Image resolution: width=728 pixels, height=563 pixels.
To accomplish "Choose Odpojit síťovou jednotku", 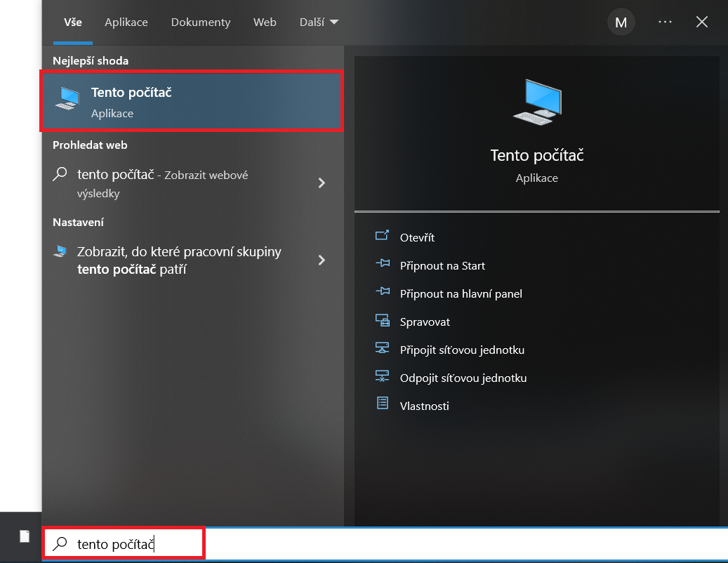I will point(463,378).
